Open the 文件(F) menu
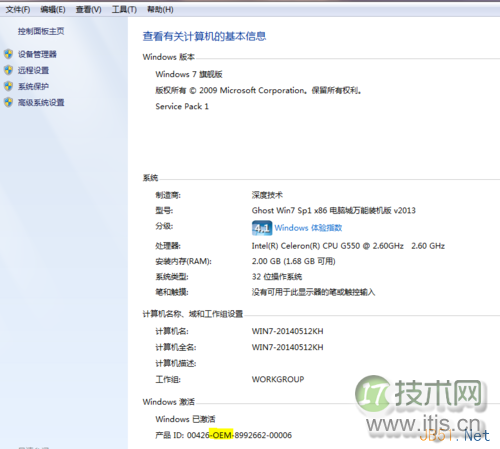Image resolution: width=500 pixels, height=449 pixels. [x=18, y=10]
